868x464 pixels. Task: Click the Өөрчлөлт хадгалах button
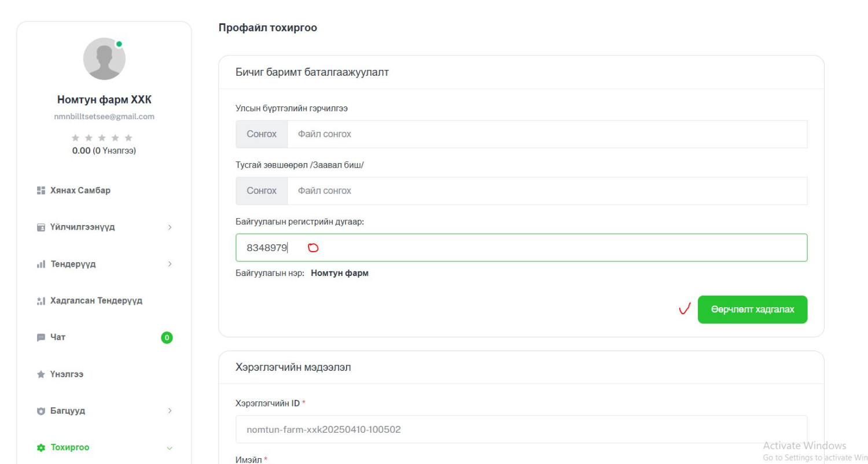point(752,310)
